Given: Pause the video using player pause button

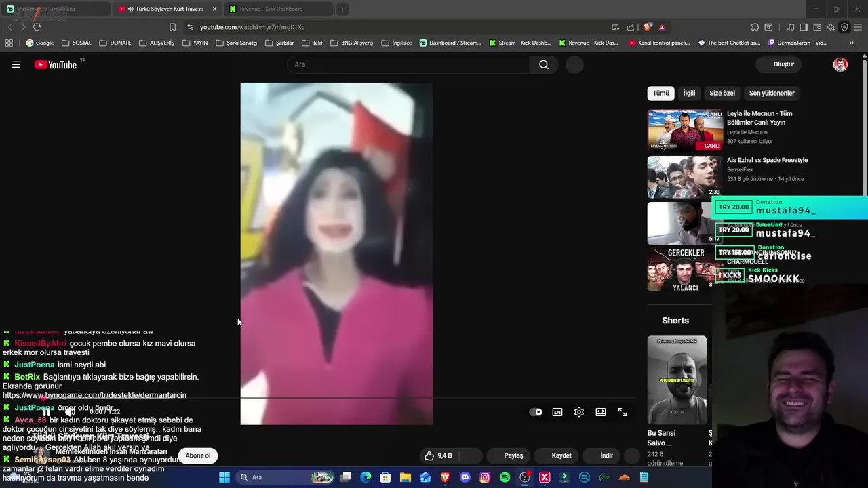Looking at the screenshot, I should pos(47,411).
